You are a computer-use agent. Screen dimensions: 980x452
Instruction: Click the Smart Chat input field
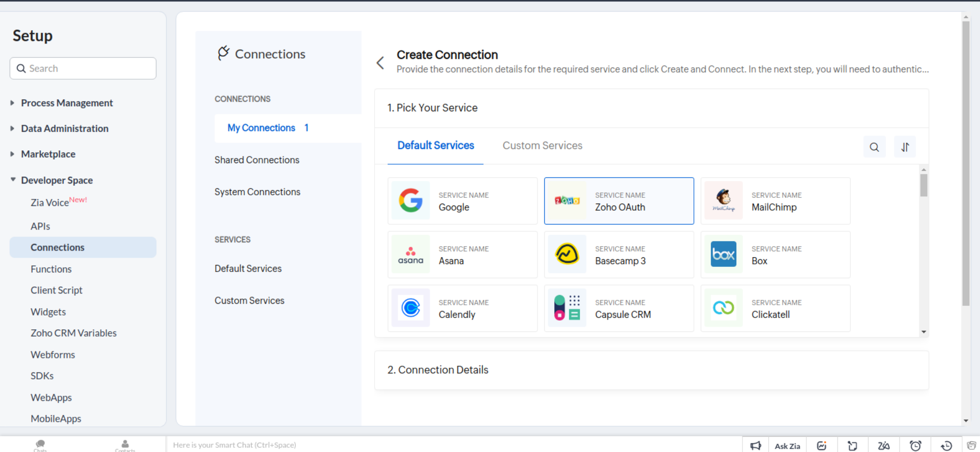pos(454,445)
